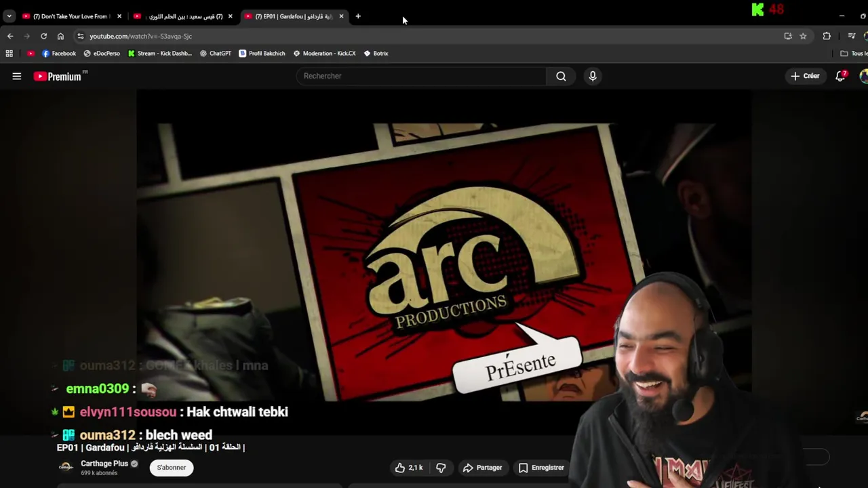Open browser home page icon
Viewport: 868px width, 488px height.
(60, 36)
